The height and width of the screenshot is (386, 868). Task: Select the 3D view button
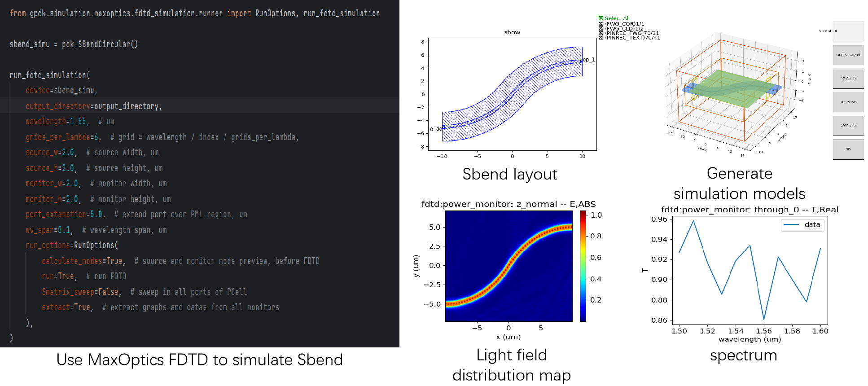848,149
